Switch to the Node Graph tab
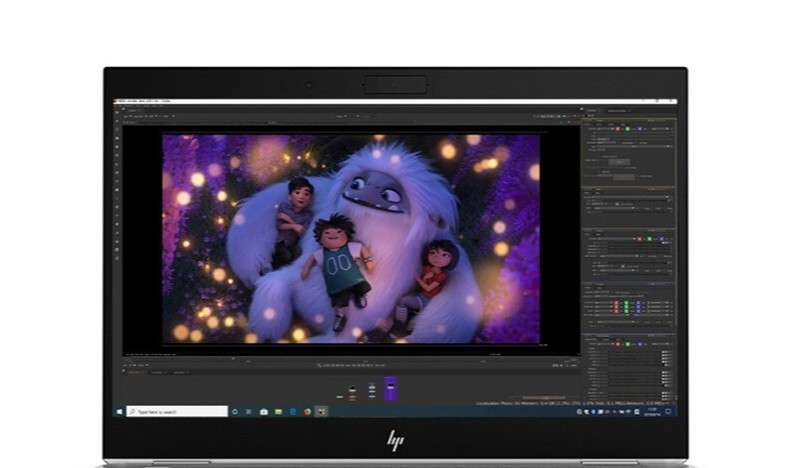Viewport: 799px width, 468px height. click(134, 373)
